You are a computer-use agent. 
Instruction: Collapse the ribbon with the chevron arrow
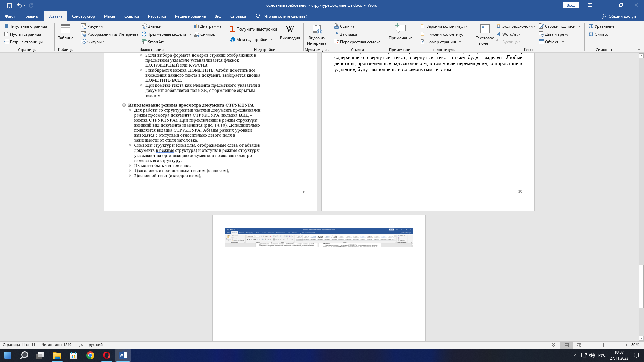pyautogui.click(x=639, y=50)
